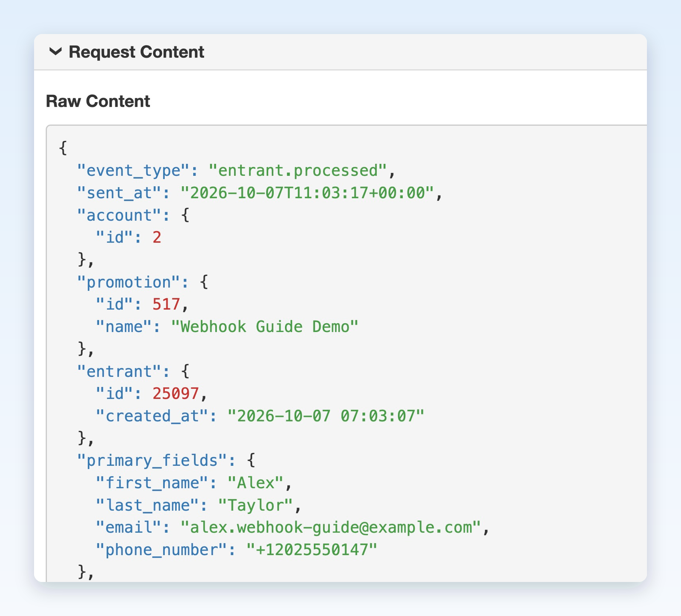Screen dimensions: 681x616
Task: Click the "primary_fields" key
Action: tap(152, 461)
